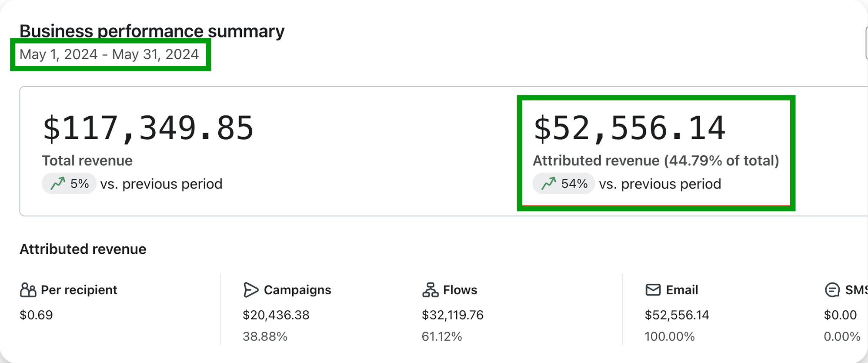
Task: Click the attributed revenue trend arrow icon
Action: pyautogui.click(x=549, y=184)
